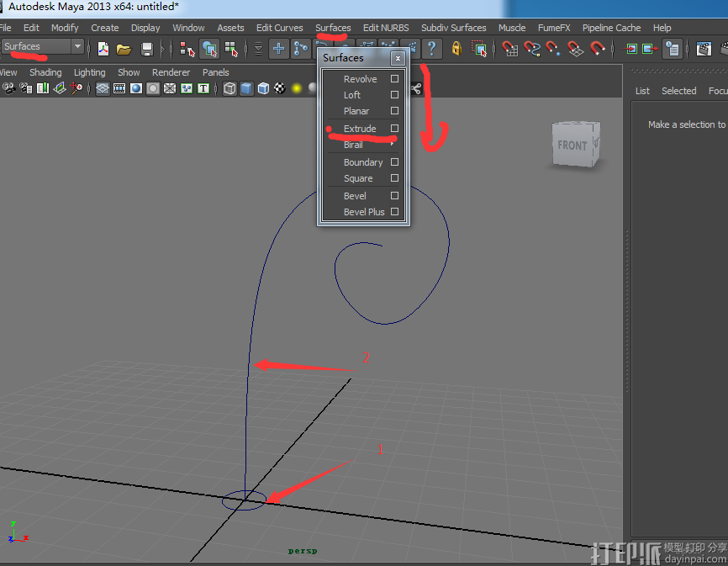Viewport: 728px width, 566px height.
Task: Toggle the safe action icon
Action: pyautogui.click(x=187, y=88)
